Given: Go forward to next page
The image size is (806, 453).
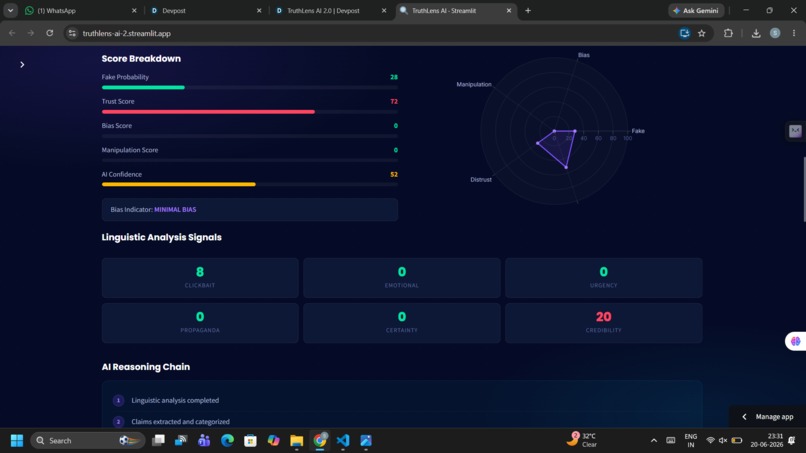Looking at the screenshot, I should click(x=31, y=33).
